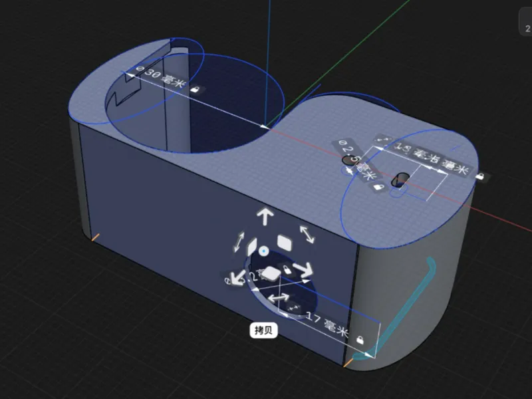Toggle the lock inside the front circular hole
The height and width of the screenshot is (399, 532).
click(x=287, y=270)
